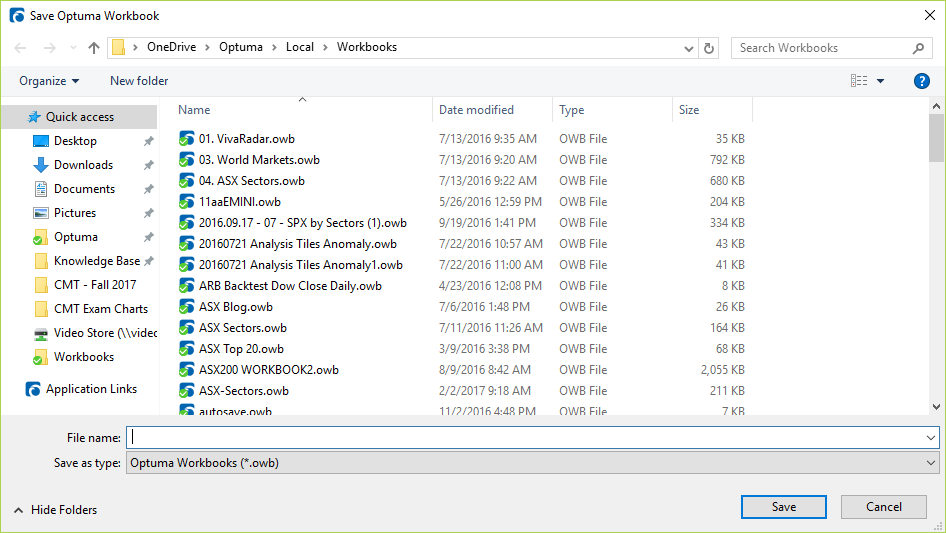
Task: Click the scrollbar down arrow
Action: tap(936, 407)
